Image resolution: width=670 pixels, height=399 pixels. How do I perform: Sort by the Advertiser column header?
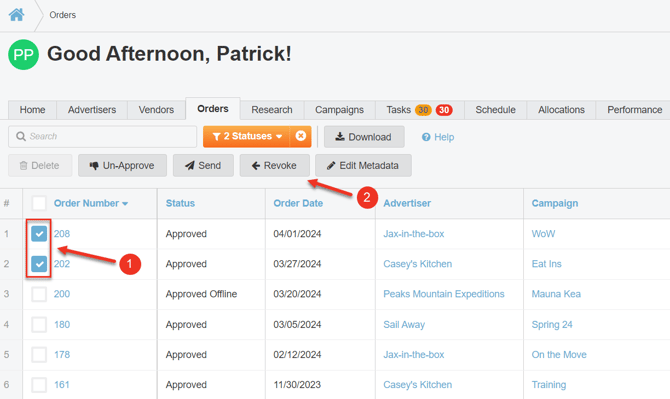[407, 203]
